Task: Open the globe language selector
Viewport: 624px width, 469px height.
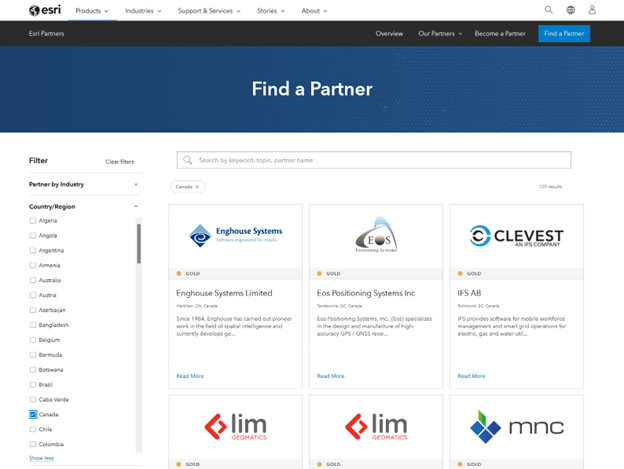Action: coord(570,10)
